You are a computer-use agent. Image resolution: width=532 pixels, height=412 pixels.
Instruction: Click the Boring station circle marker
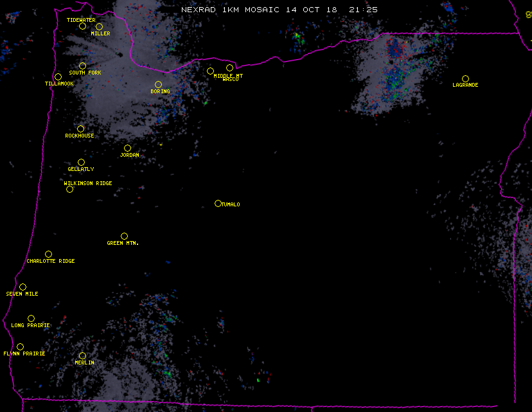(158, 84)
